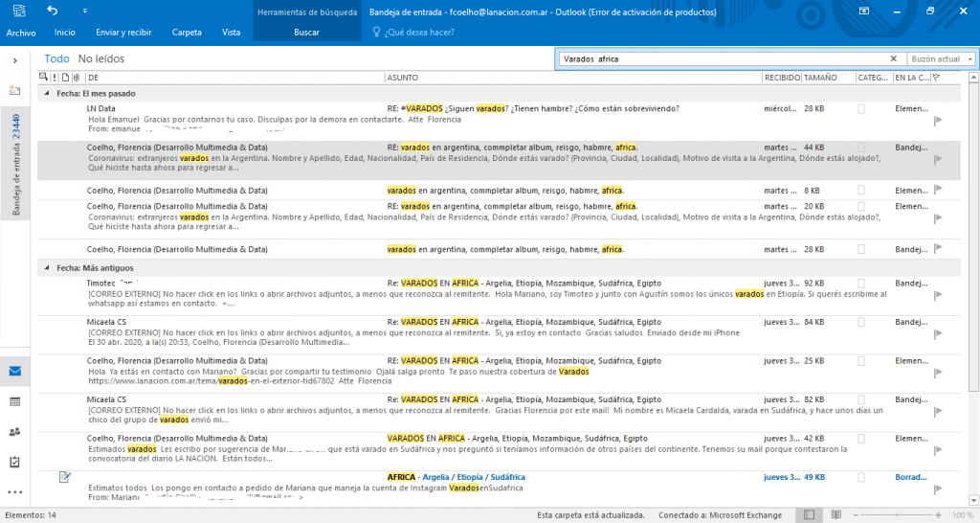Toggle category box on the 20 KB RE: varados message
Screen dimensions: 980x523
point(860,207)
